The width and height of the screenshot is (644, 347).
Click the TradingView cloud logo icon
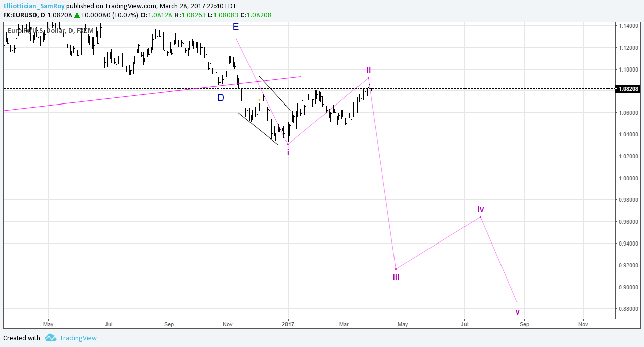tap(50, 338)
